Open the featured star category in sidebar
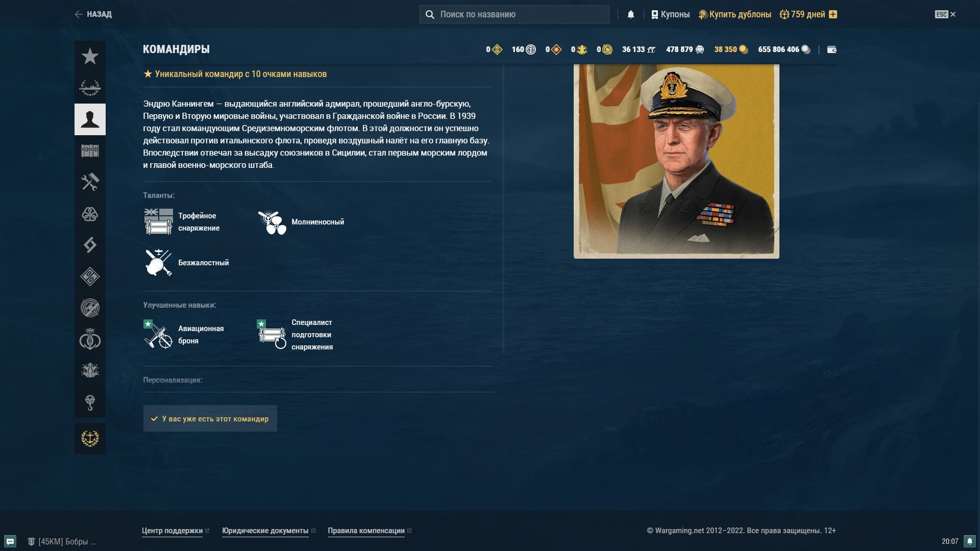The height and width of the screenshot is (551, 980). pyautogui.click(x=90, y=56)
